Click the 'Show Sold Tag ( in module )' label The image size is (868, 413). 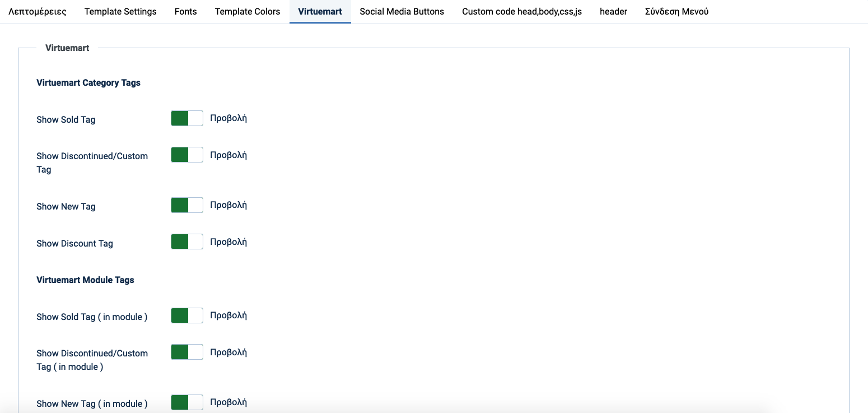[92, 317]
